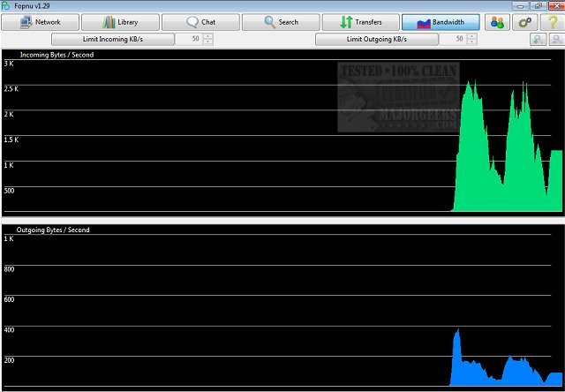Click the "400" outgoing axis label
Screen dimensions: 565x392
point(9,329)
